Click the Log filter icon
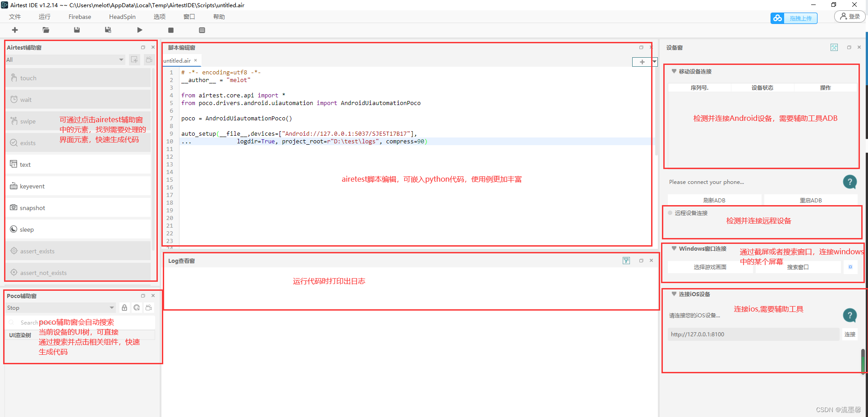The image size is (868, 417). coord(626,261)
